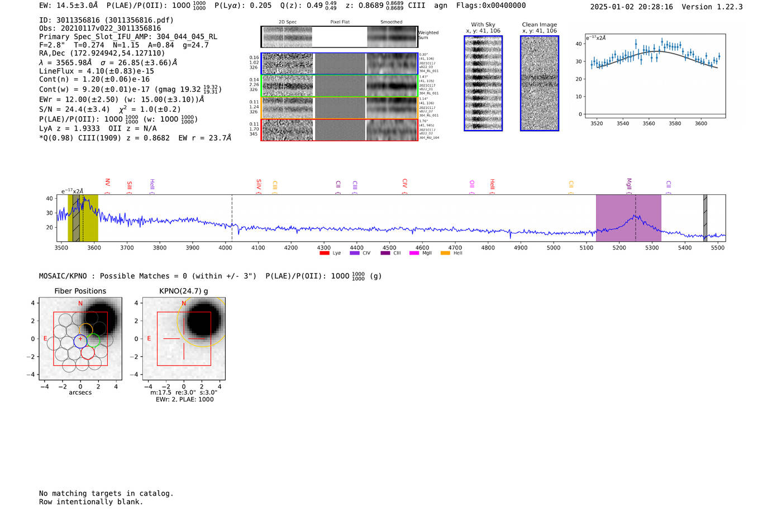Viewport: 782px width, 532px height.
Task: Click the orange HeII legend swatch
Action: pyautogui.click(x=445, y=253)
